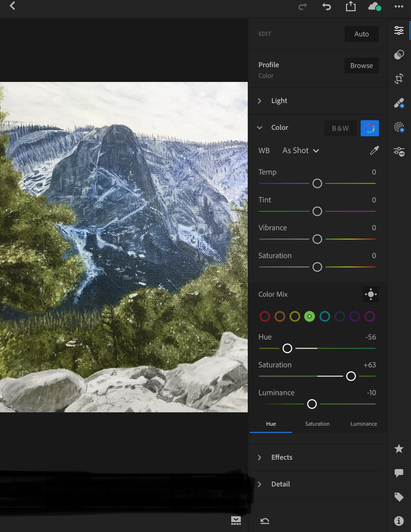This screenshot has width=411, height=532.
Task: Click the global Saturation slider handle
Action: [317, 267]
